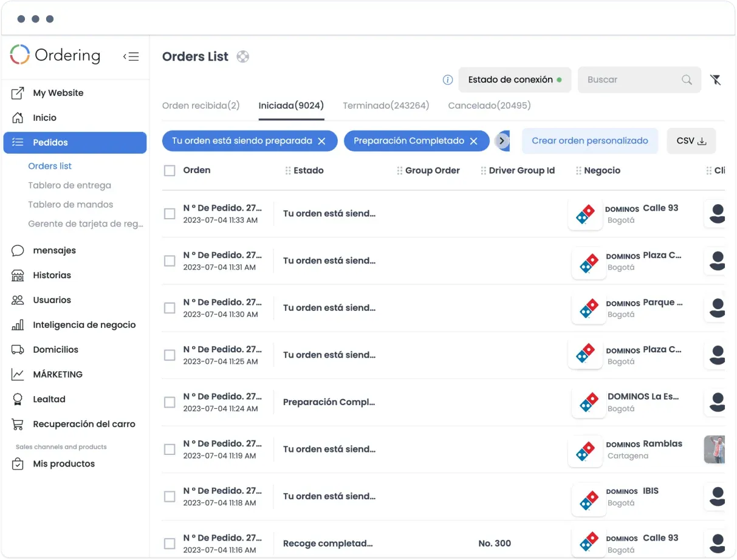
Task: Click the Ordering logo icon
Action: coord(19,55)
